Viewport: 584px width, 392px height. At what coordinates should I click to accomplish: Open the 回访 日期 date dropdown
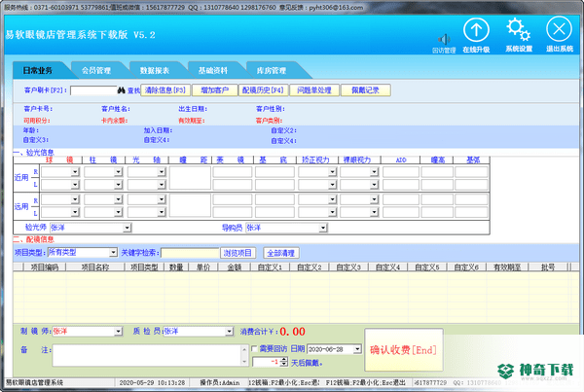pos(357,349)
